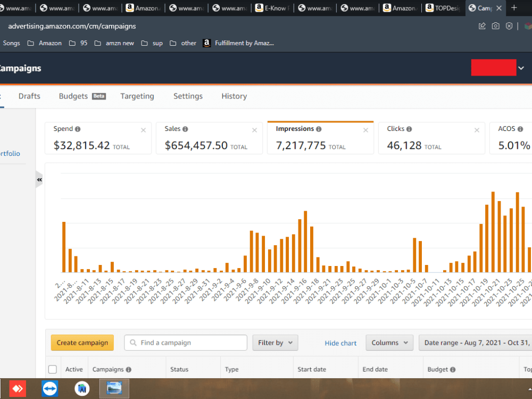Open the Amazon bookmark folder
Screen dimensions: 532x399
click(x=45, y=43)
